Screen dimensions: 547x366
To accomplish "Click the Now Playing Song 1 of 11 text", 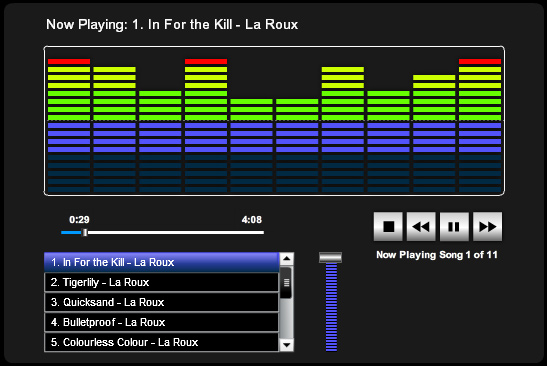I will tap(437, 255).
